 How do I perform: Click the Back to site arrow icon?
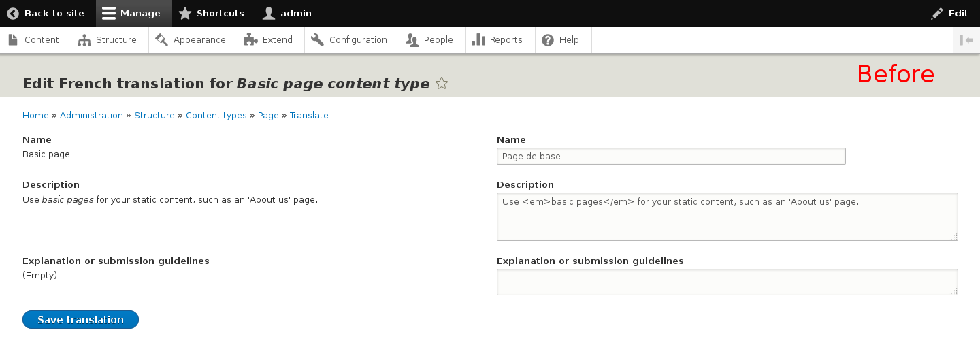pos(13,13)
